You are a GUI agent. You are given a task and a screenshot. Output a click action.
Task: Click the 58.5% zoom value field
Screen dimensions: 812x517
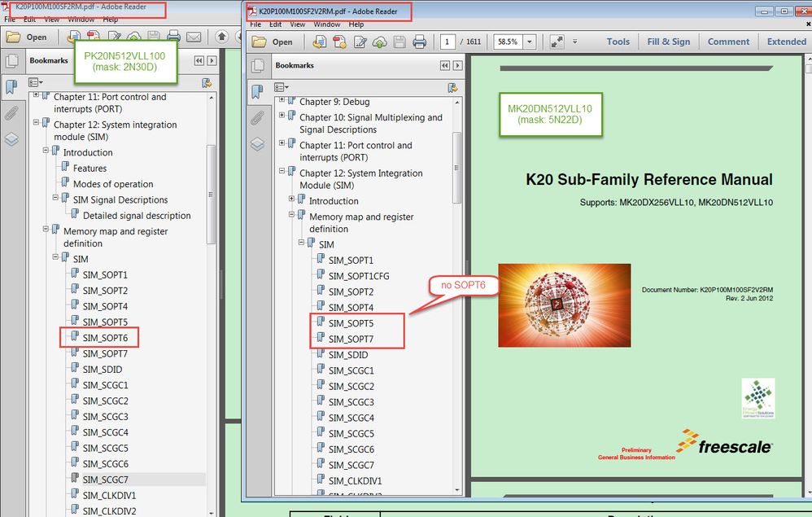pos(508,42)
